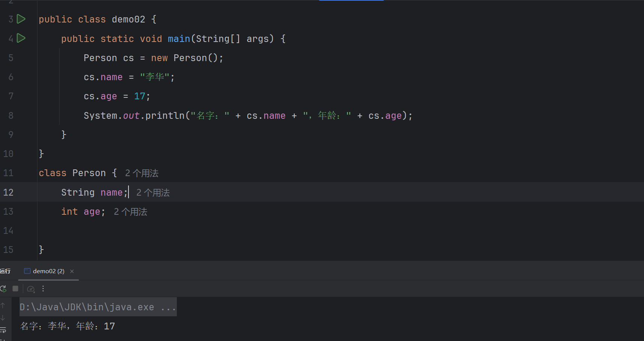This screenshot has width=644, height=341.
Task: Rerun demo02 in the Run toolbar
Action: [x=3, y=289]
